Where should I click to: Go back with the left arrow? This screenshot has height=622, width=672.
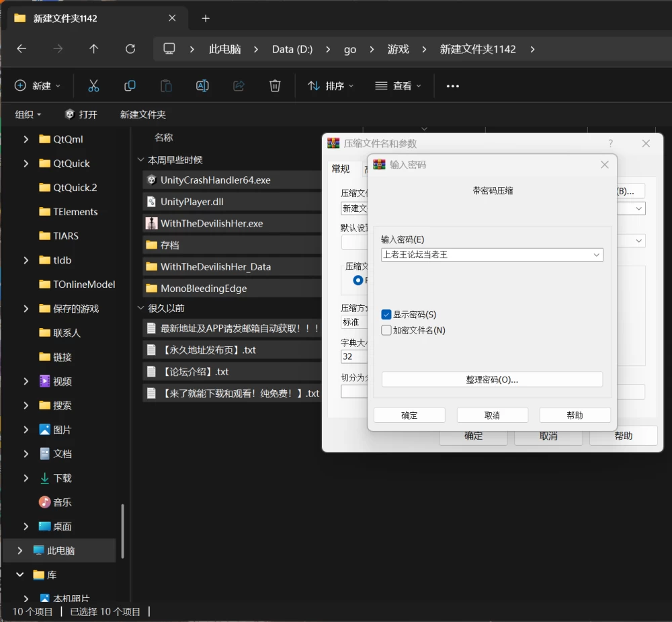(22, 49)
